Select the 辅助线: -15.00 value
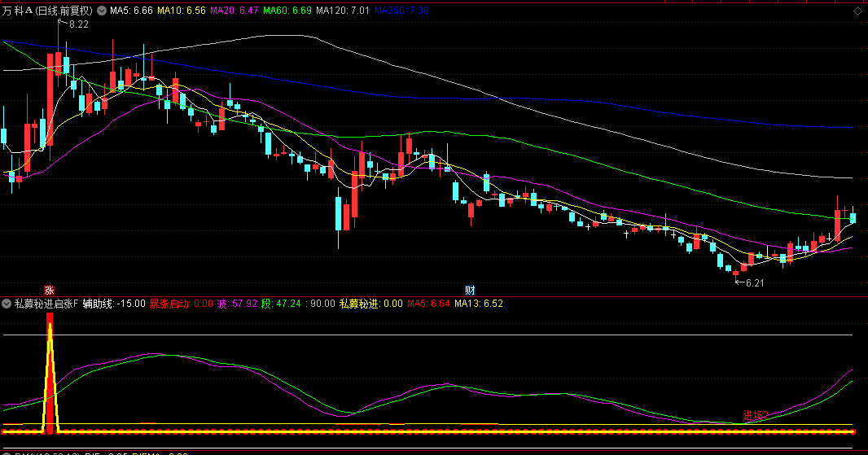 click(x=114, y=304)
